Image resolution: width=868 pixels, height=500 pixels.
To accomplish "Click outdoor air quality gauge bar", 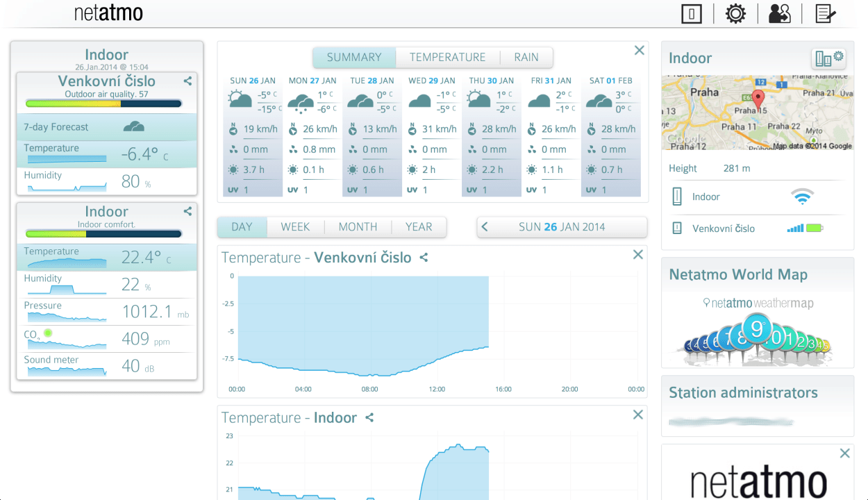I will click(x=103, y=103).
